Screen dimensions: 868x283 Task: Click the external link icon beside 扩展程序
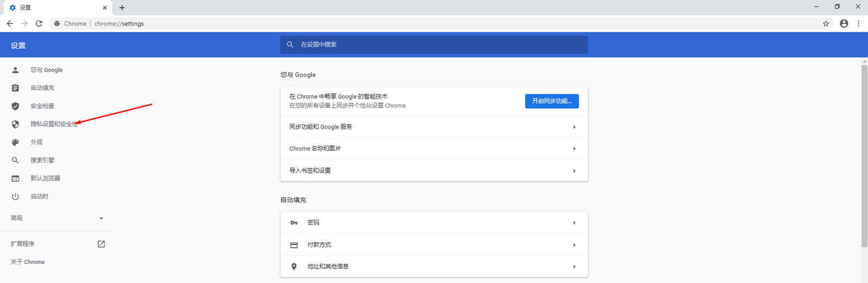pos(101,244)
